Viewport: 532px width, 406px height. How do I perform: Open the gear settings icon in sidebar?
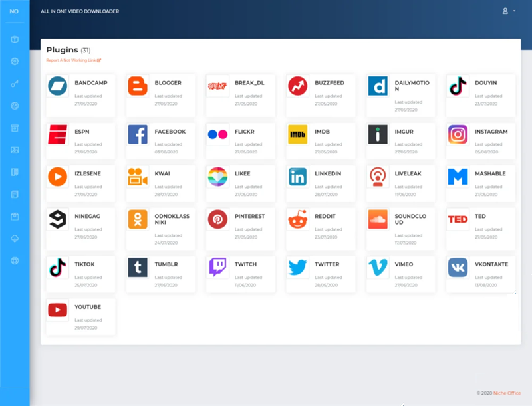pos(15,61)
